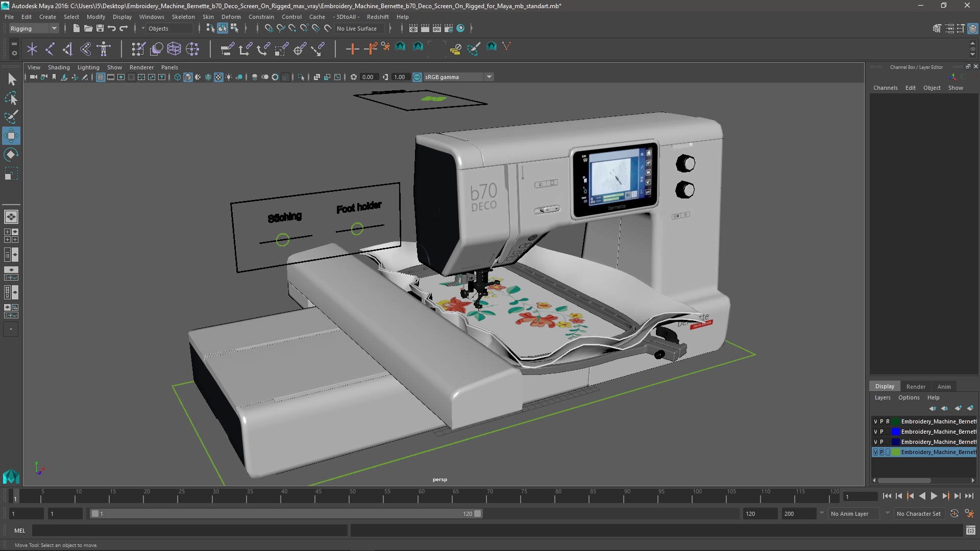Toggle viewport grid display icon
The height and width of the screenshot is (551, 980).
[101, 77]
